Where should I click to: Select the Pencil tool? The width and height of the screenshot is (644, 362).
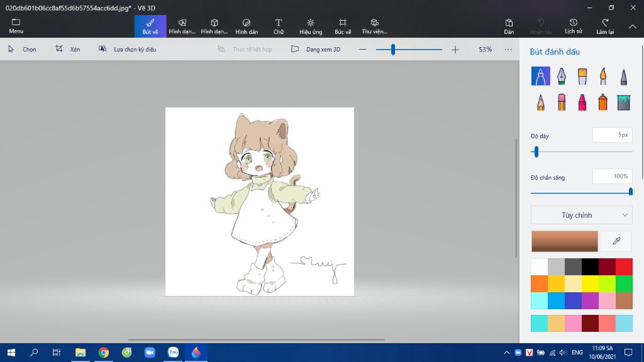(x=540, y=102)
